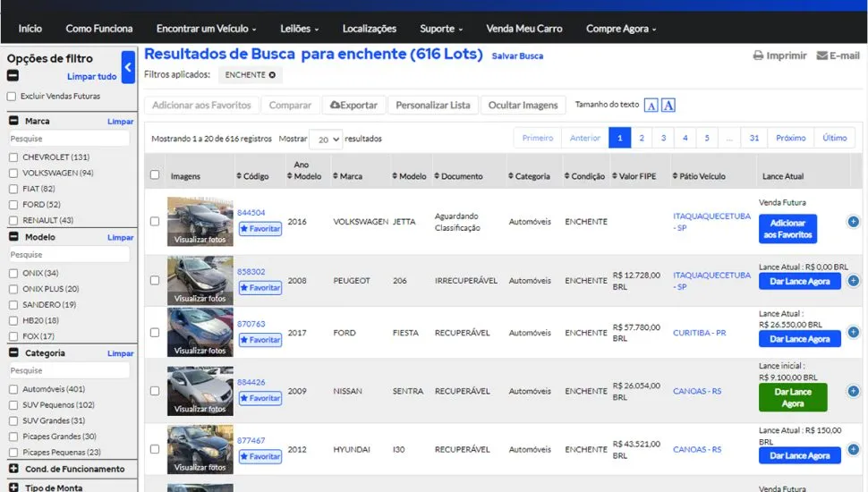Click Favoritar star for lot 858302
868x492 pixels.
tap(260, 288)
